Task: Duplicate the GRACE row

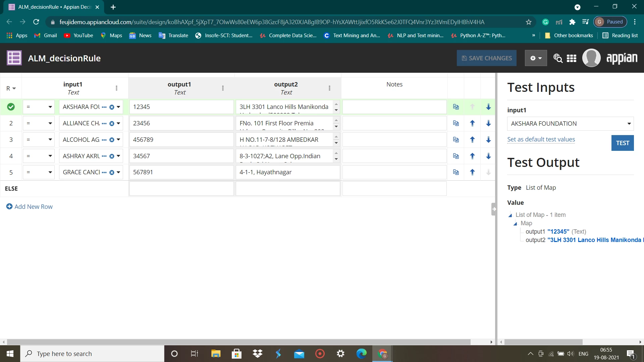Action: point(456,172)
